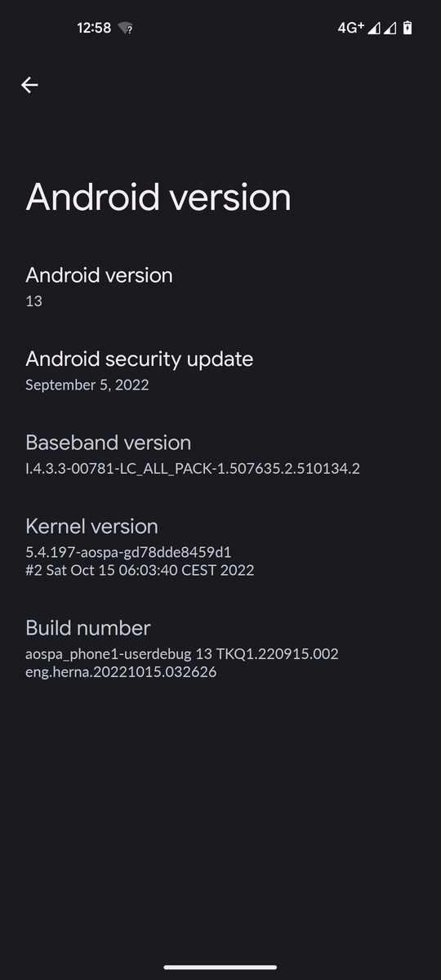Tap eng.herna.20221015 build line

tap(121, 672)
